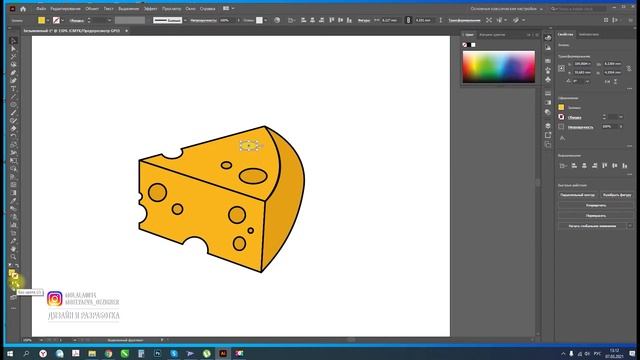Screen dimensions: 640x360
Task: Select the Pen tool
Action: click(x=13, y=73)
